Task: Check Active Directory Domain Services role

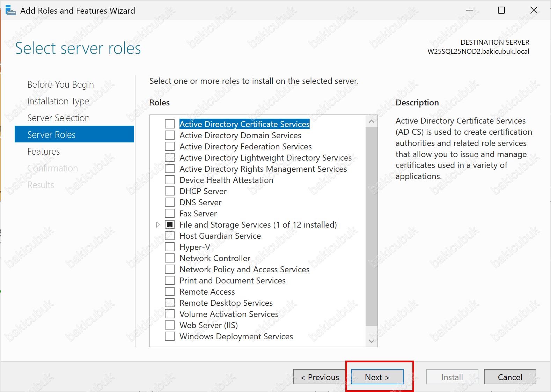Action: point(170,135)
